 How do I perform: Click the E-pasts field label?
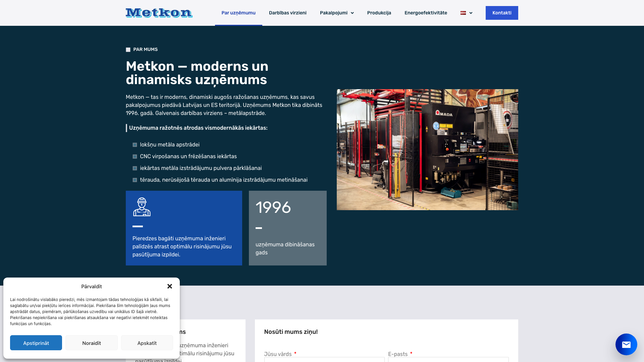(x=398, y=354)
